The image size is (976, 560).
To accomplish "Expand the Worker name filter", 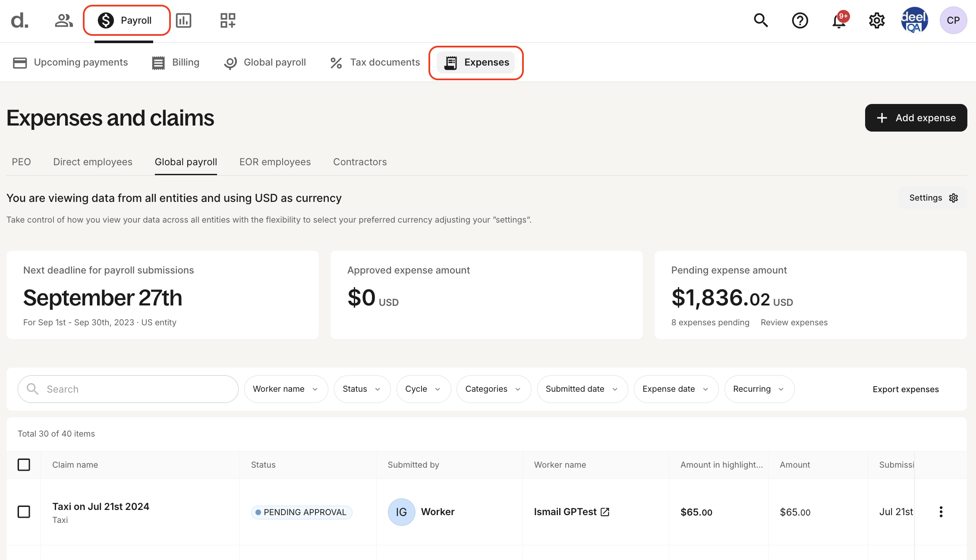I will point(286,389).
